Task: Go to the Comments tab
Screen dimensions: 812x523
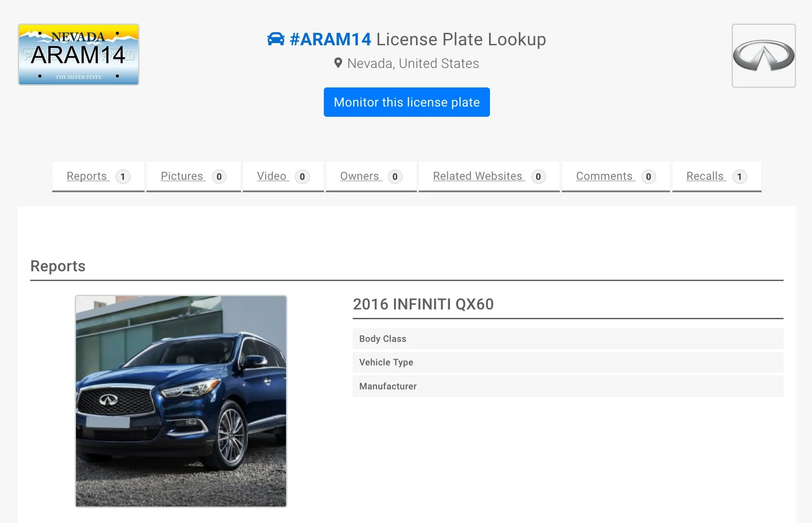Action: [x=616, y=176]
